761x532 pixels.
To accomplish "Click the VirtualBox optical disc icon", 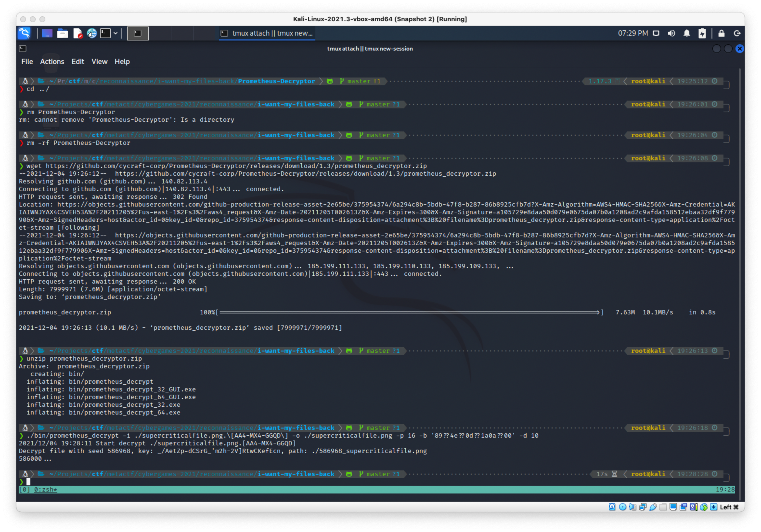I will (622, 507).
